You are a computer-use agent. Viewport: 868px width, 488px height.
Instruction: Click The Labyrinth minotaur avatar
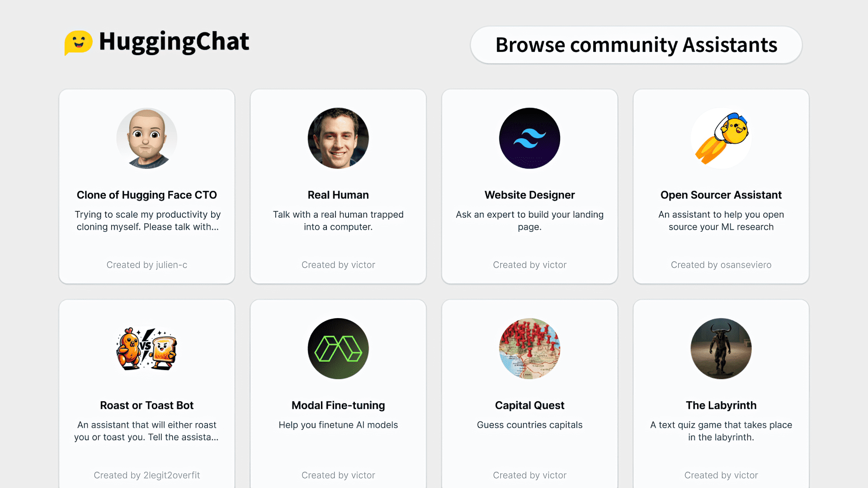pyautogui.click(x=721, y=349)
